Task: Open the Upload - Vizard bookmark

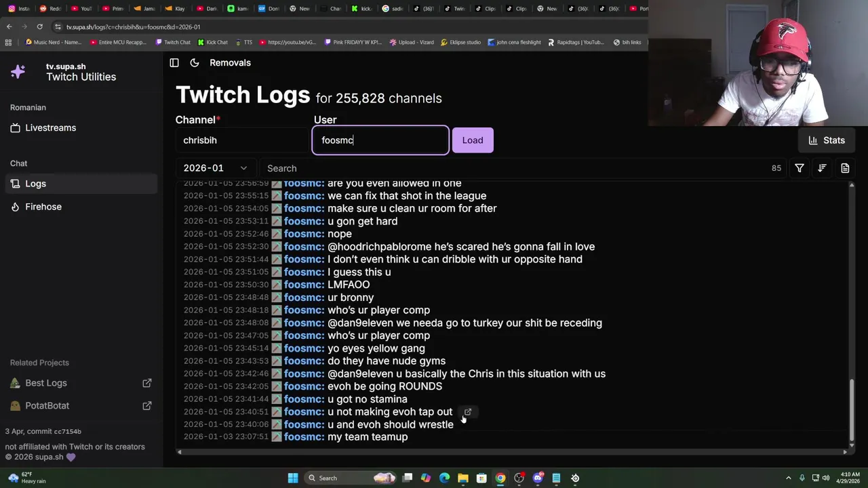Action: pyautogui.click(x=411, y=42)
